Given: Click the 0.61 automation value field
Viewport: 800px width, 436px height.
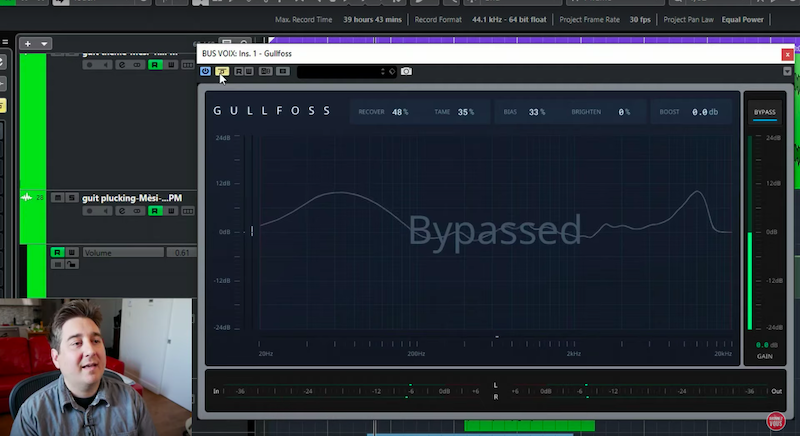Looking at the screenshot, I should (x=181, y=252).
